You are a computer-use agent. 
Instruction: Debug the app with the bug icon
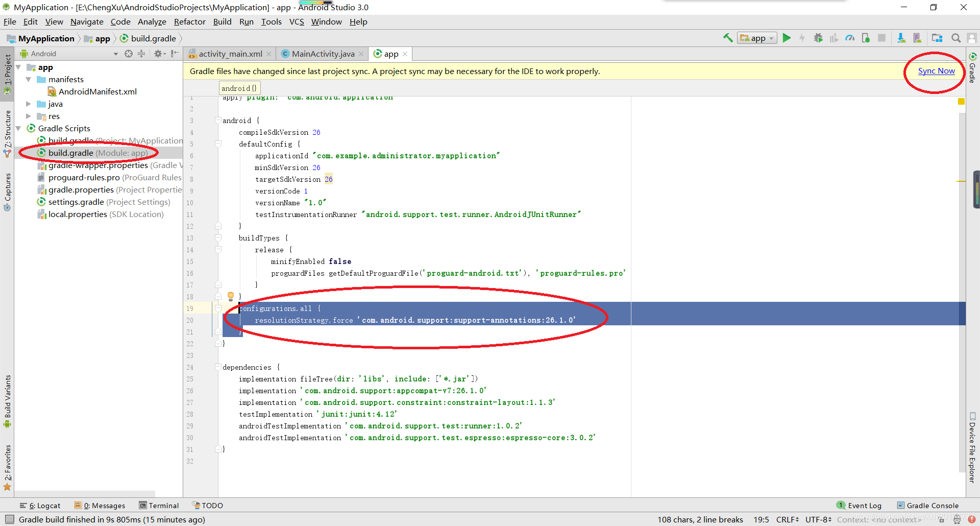pyautogui.click(x=818, y=38)
